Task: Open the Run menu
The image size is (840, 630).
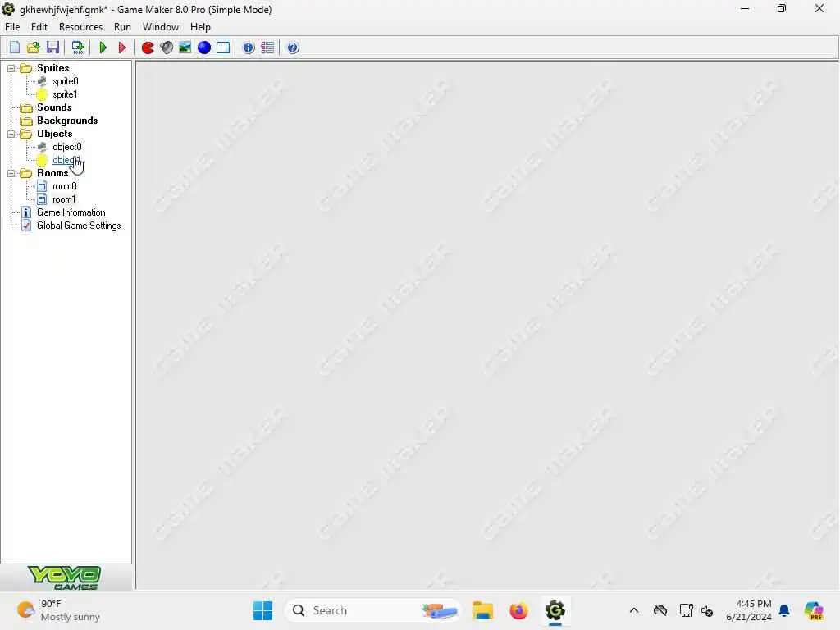Action: tap(122, 27)
